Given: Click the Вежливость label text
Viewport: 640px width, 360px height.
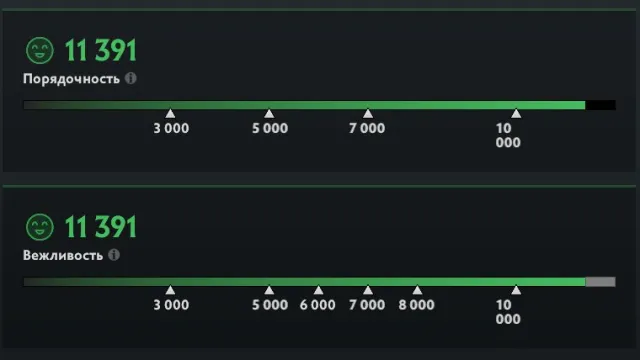Looking at the screenshot, I should click(x=63, y=256).
